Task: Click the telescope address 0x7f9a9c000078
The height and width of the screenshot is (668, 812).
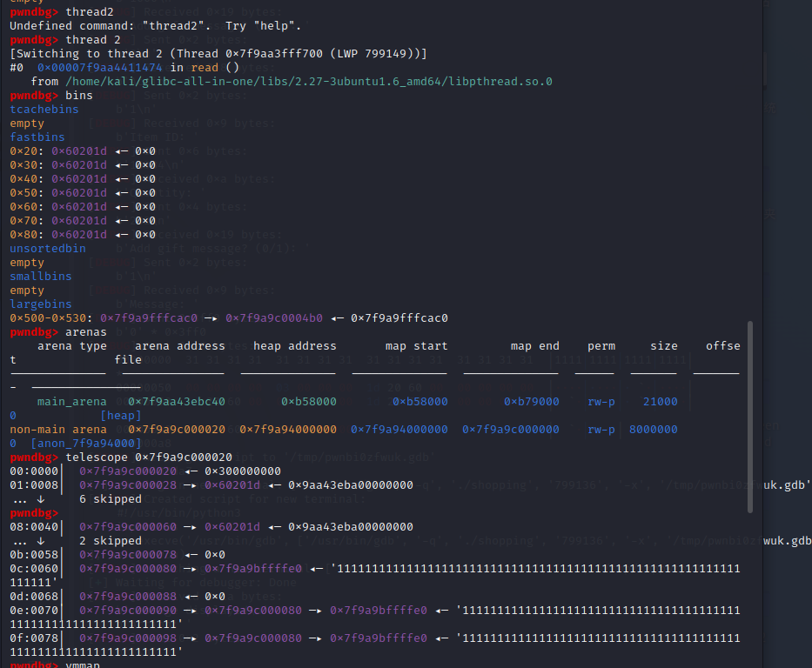Action: coord(128,555)
